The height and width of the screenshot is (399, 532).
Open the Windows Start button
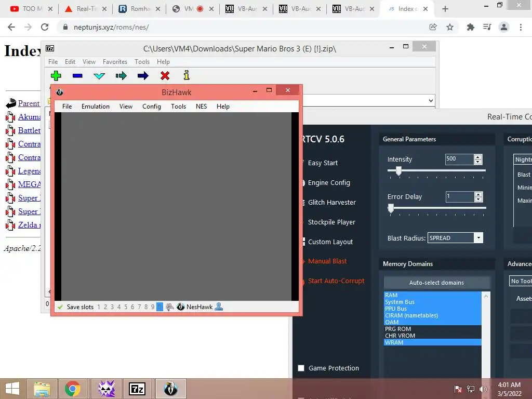(x=12, y=389)
